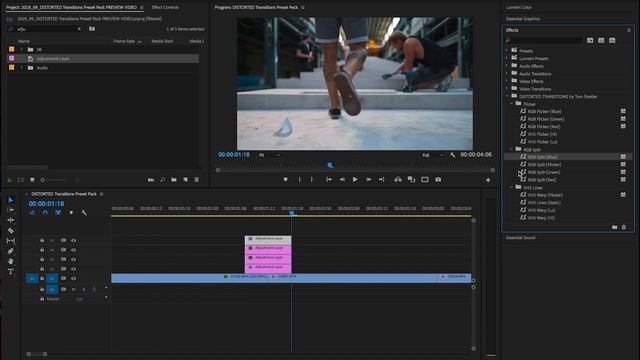Create New Bin in Project panel
Viewport: 640px width, 360px height.
(x=174, y=180)
